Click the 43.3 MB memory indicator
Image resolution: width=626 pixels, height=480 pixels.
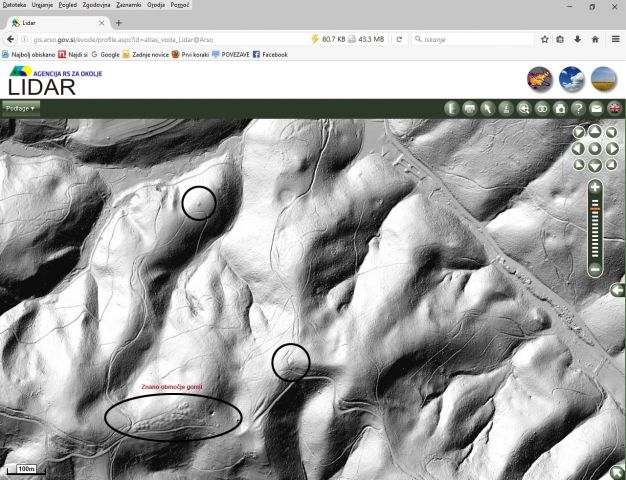pyautogui.click(x=366, y=39)
